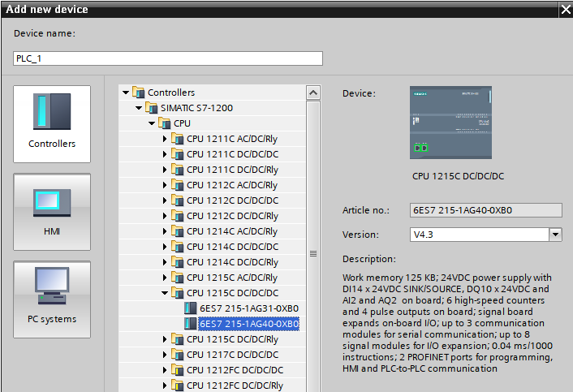Image resolution: width=573 pixels, height=392 pixels.
Task: Click the CPU 1212FC DC/DC/Rly folder icon
Action: pyautogui.click(x=177, y=386)
